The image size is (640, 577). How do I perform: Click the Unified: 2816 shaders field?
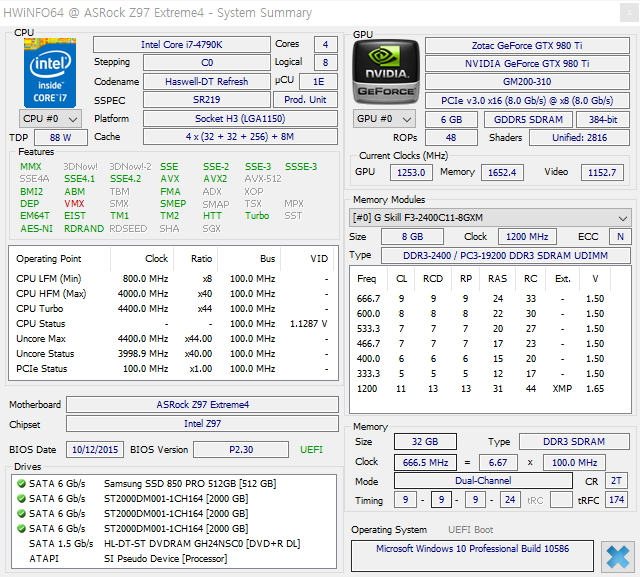pyautogui.click(x=579, y=138)
